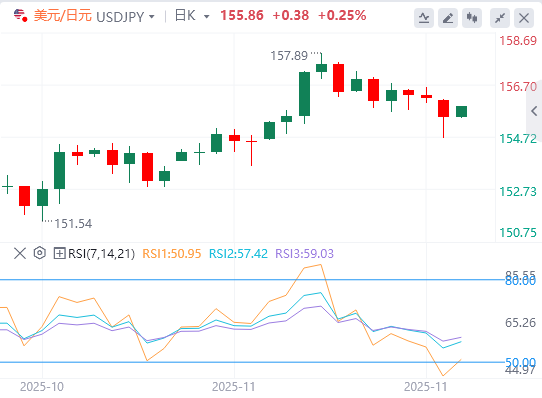Toggle RSI1 orange line visibility
Viewport: 542px width, 398px height.
172,254
